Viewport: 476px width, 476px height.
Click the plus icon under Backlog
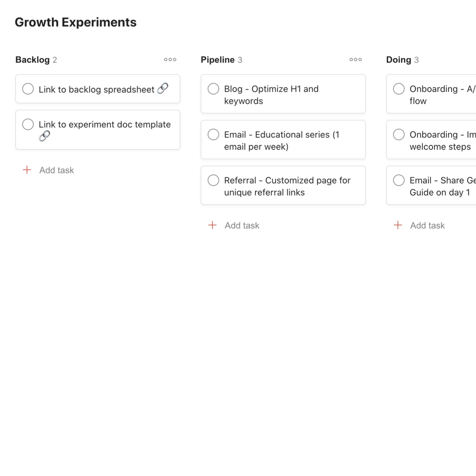click(27, 170)
